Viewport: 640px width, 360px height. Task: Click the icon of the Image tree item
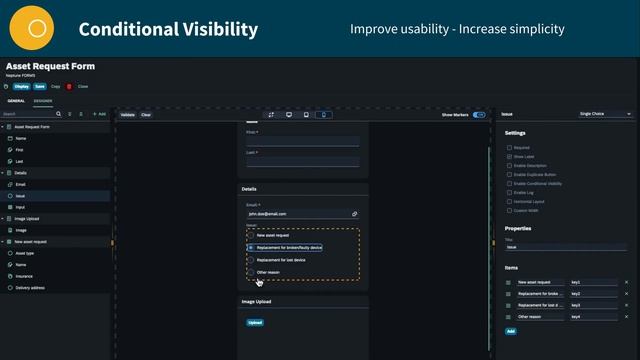pos(10,230)
